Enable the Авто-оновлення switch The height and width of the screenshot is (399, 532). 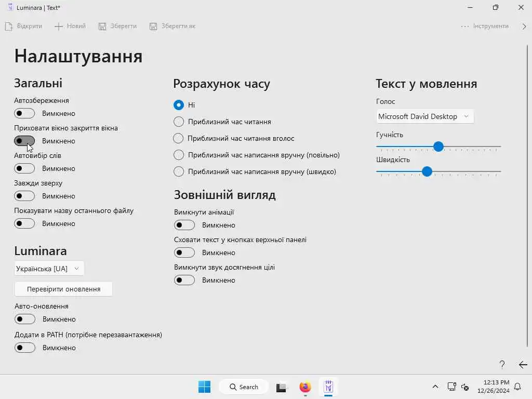(25, 319)
